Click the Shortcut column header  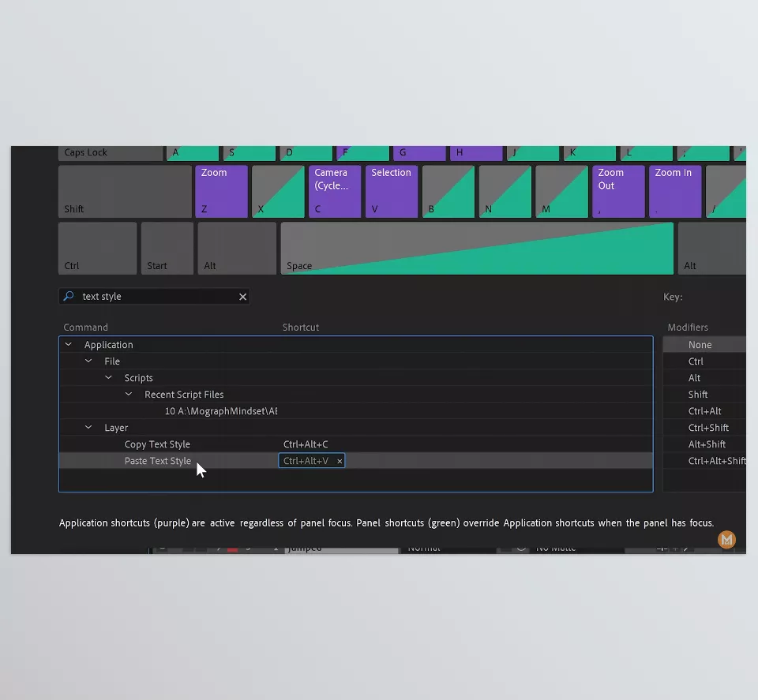[x=301, y=327]
